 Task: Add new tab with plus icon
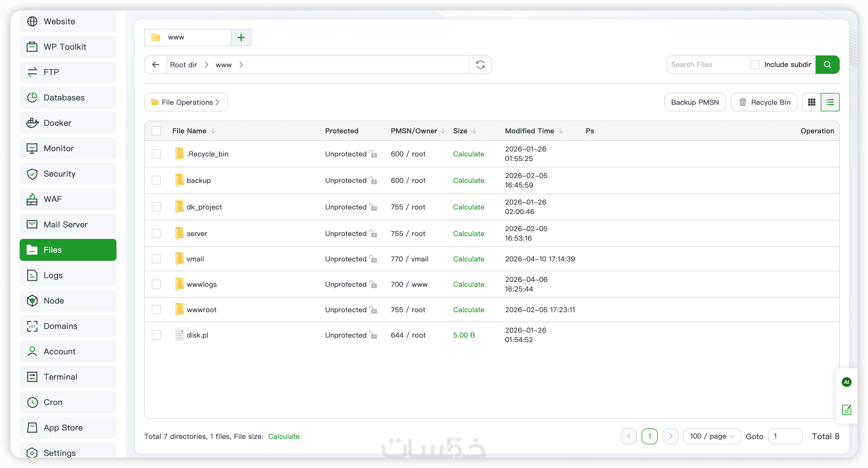241,38
